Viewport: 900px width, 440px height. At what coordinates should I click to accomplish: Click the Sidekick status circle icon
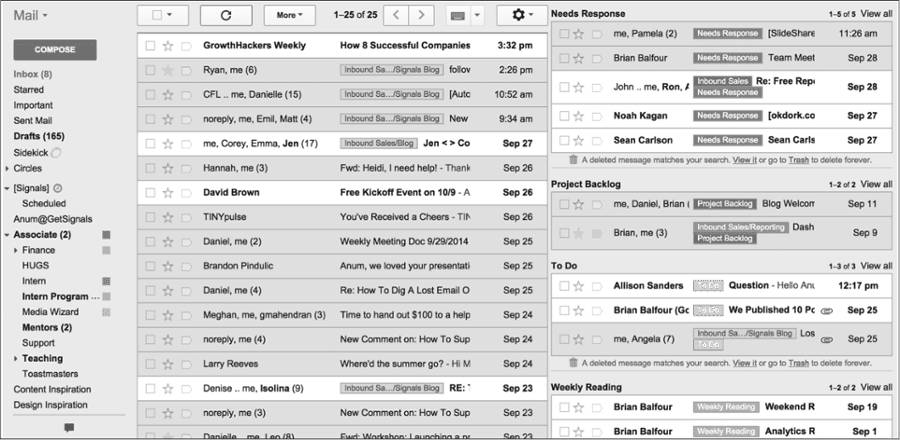tap(56, 153)
